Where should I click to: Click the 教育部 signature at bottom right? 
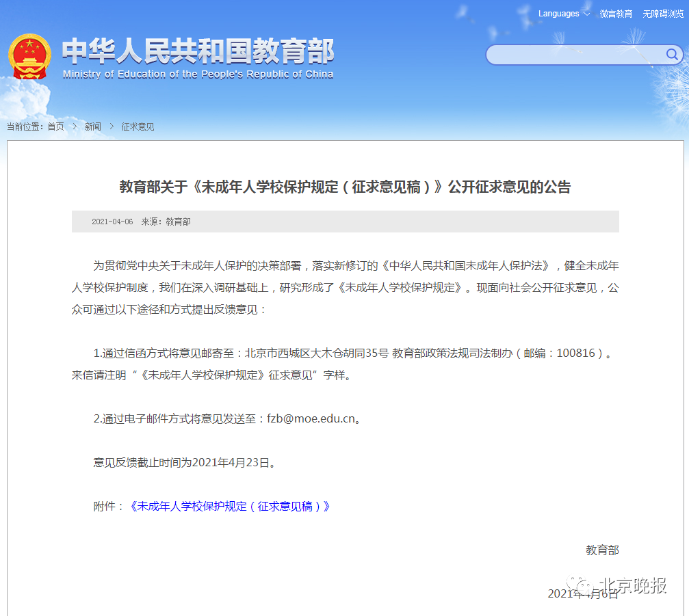(x=602, y=550)
